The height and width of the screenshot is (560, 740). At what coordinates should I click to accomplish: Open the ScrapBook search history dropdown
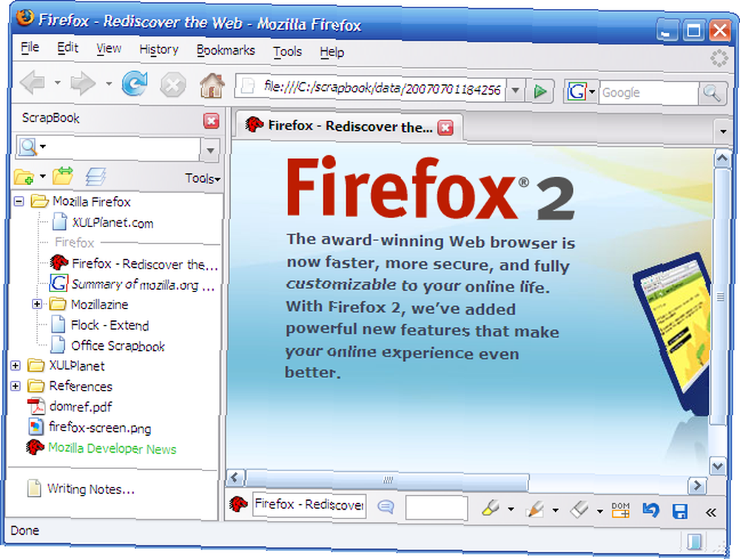pyautogui.click(x=210, y=150)
